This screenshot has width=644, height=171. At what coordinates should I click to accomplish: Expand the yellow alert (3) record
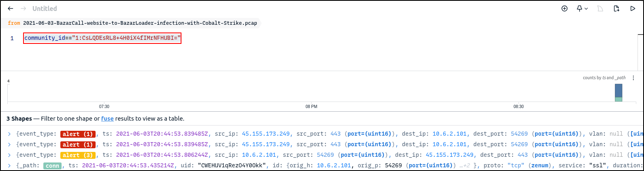click(9, 155)
